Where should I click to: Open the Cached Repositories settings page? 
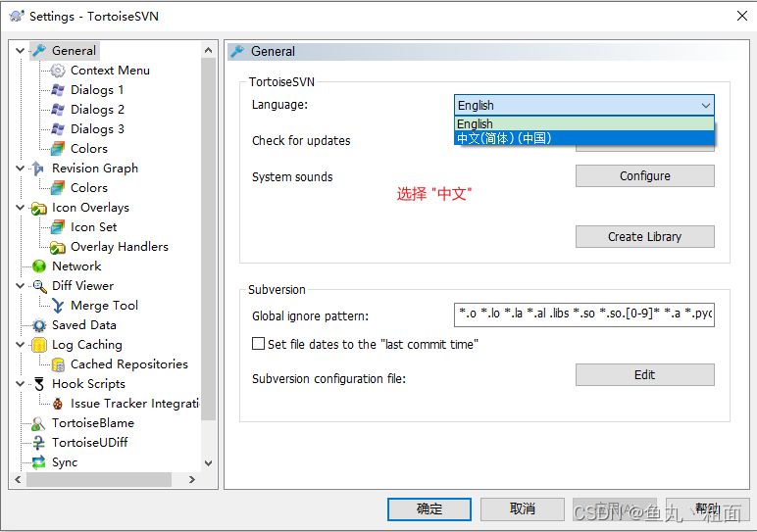tap(129, 364)
